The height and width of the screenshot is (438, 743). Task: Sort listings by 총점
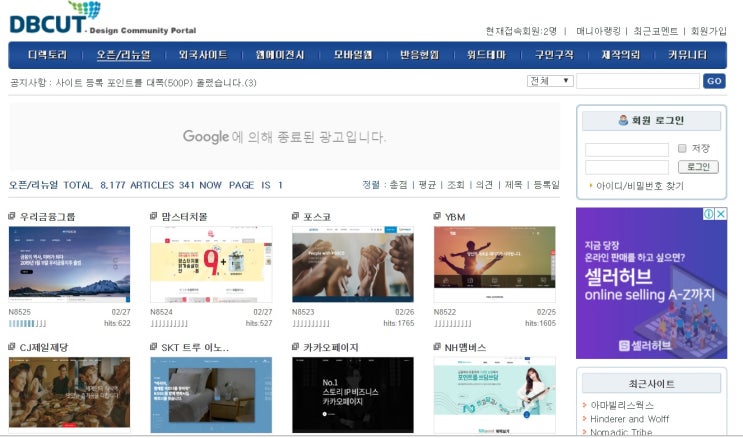pos(398,185)
